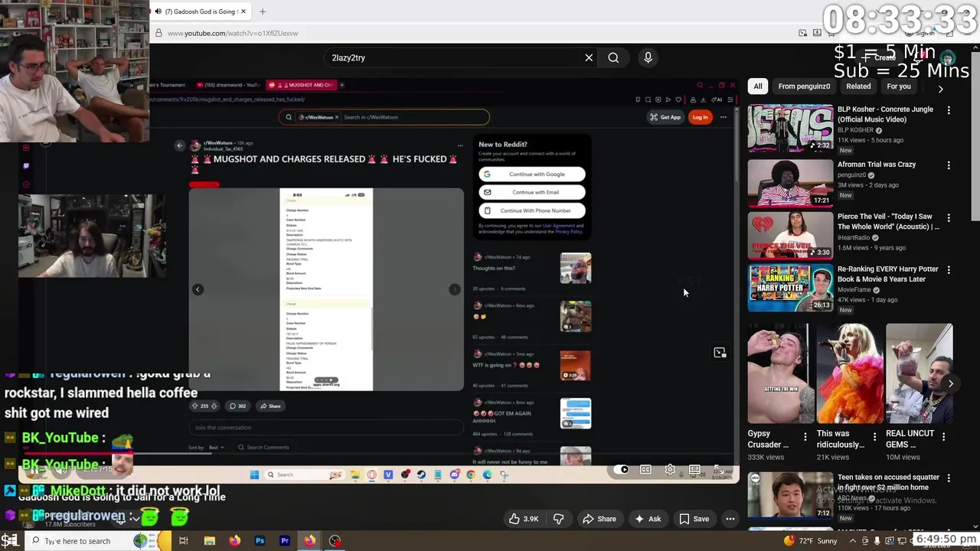The width and height of the screenshot is (980, 551).
Task: Open File Explorer from the taskbar
Action: coord(209,541)
